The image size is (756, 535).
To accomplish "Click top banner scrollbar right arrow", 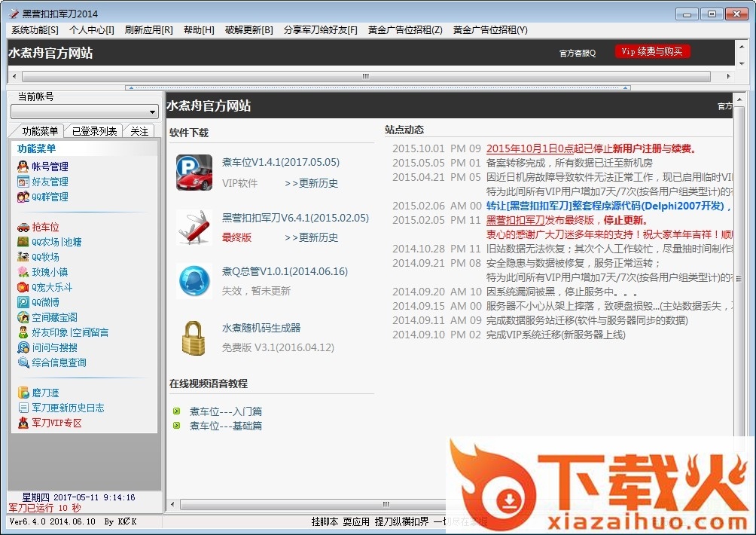I will [728, 76].
